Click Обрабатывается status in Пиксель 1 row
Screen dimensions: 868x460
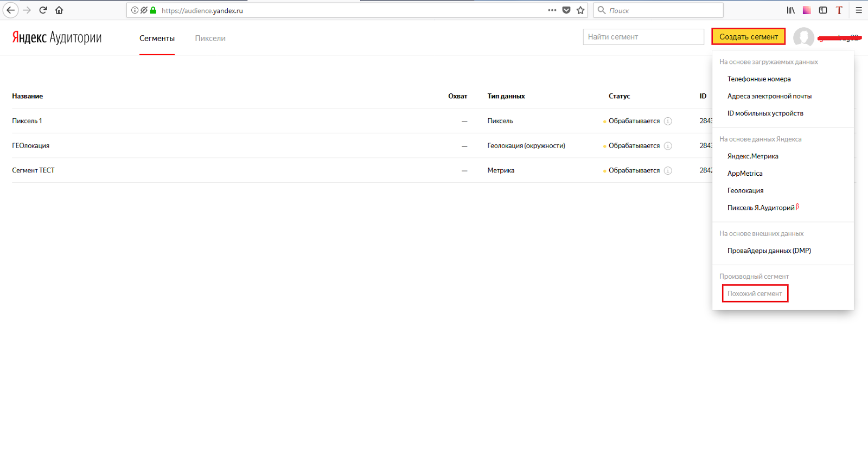[x=634, y=121]
